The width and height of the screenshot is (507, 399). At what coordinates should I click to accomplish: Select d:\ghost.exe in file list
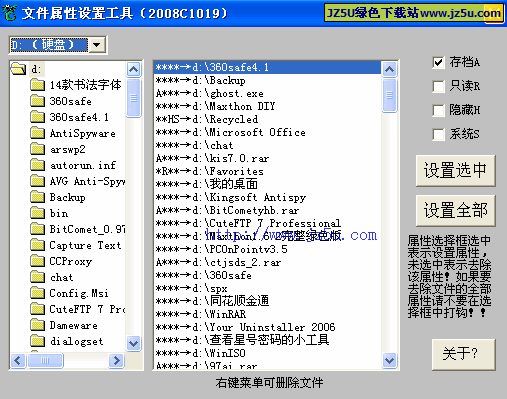coord(267,93)
